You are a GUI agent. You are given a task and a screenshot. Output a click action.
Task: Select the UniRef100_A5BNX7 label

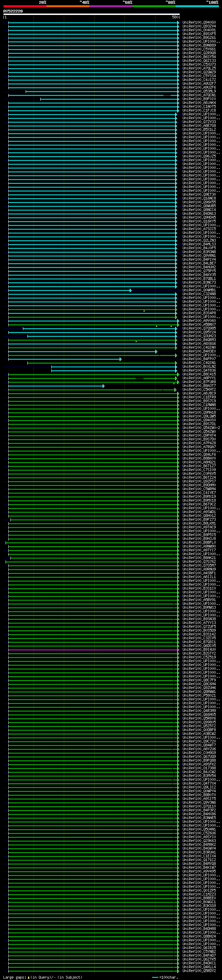[199, 325]
